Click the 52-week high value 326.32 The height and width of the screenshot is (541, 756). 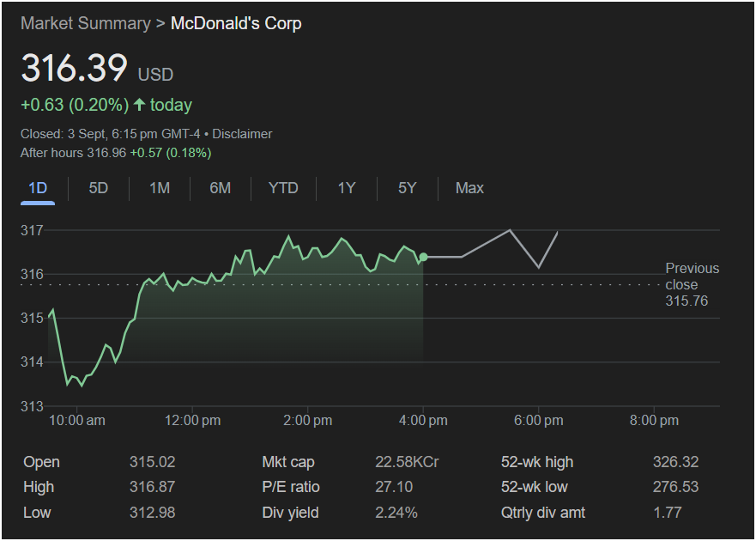coord(675,462)
